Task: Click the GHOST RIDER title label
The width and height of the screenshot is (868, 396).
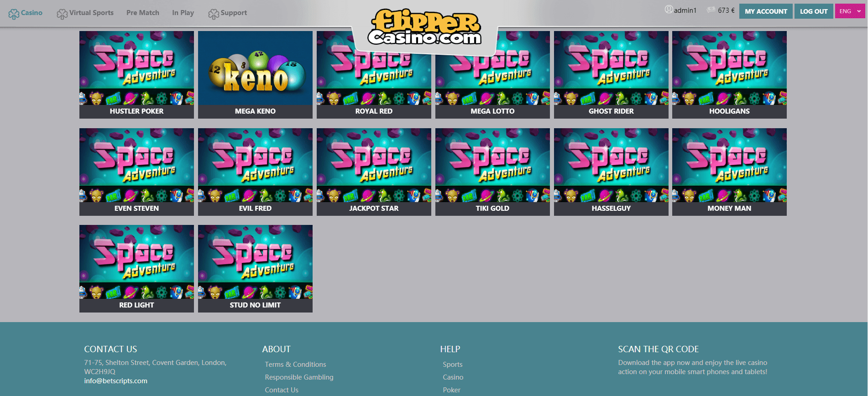Action: pos(611,111)
